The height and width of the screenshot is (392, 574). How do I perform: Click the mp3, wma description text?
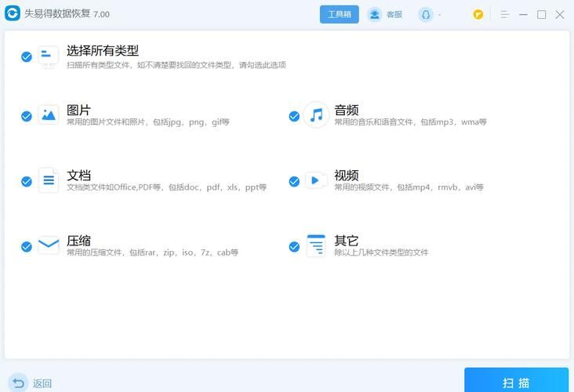pyautogui.click(x=410, y=122)
